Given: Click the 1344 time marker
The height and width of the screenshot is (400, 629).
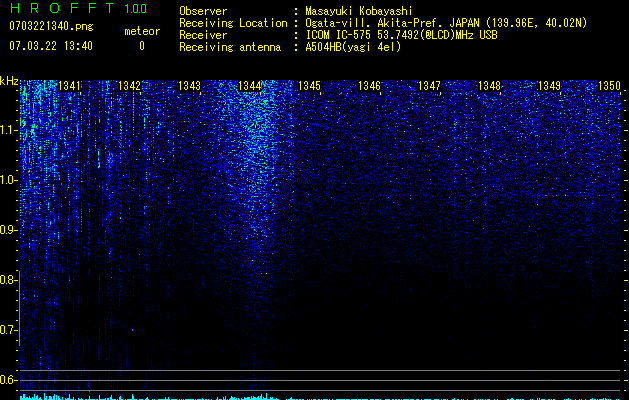Looking at the screenshot, I should 250,86.
